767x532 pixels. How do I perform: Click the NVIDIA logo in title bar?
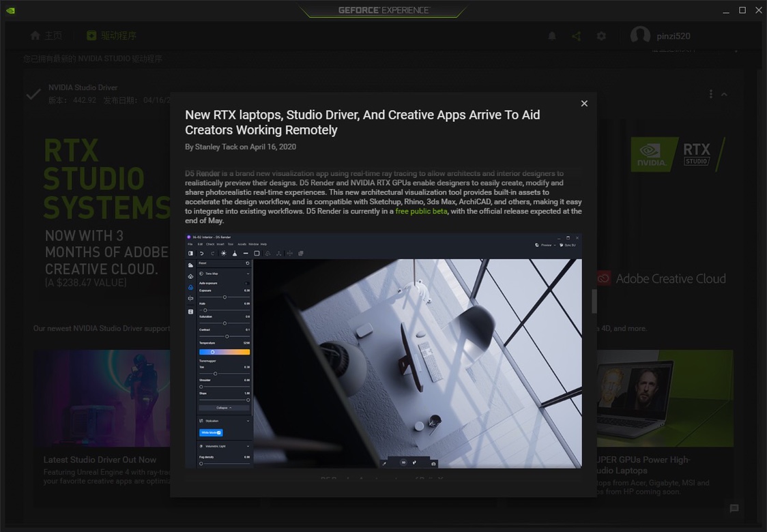coord(10,10)
